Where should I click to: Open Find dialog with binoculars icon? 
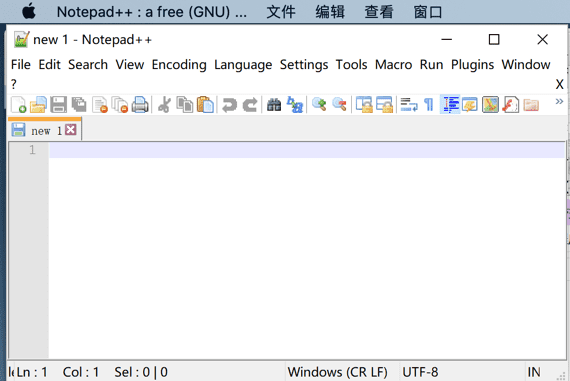[274, 105]
